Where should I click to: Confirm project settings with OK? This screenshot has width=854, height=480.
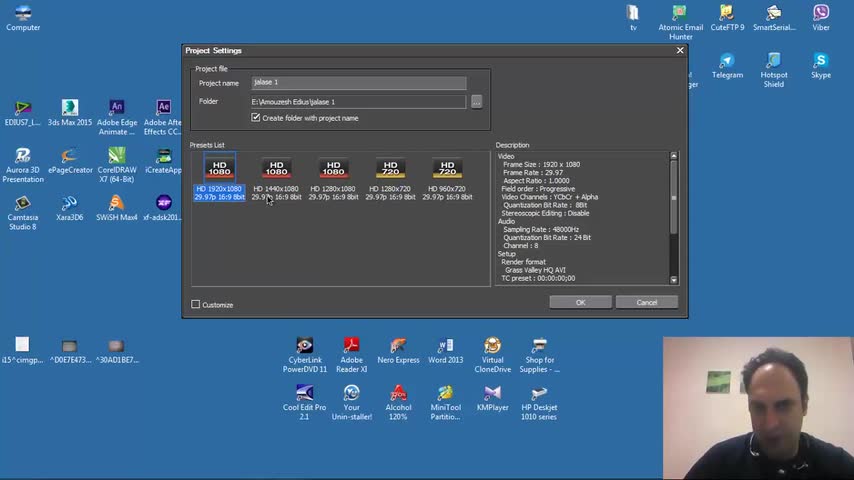click(580, 302)
